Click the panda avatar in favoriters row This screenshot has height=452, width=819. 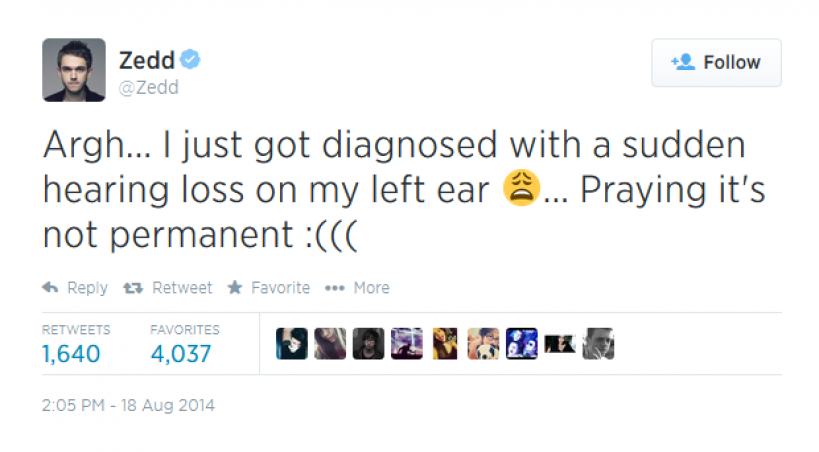483,344
